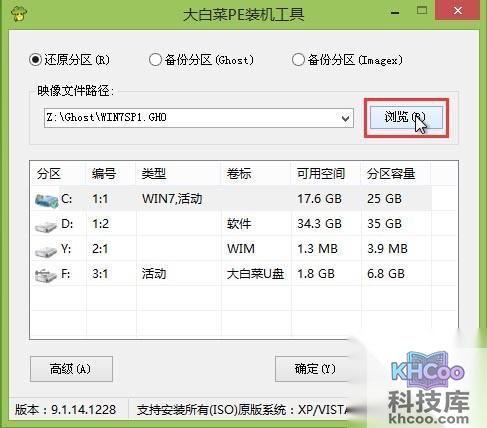Sort by the 类型 column header
This screenshot has width=487, height=428.
click(154, 174)
